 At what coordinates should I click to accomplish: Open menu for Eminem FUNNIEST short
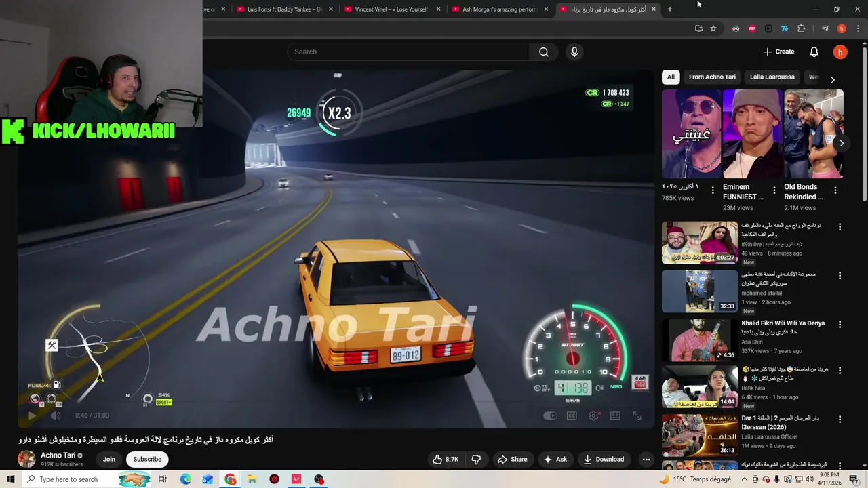774,190
